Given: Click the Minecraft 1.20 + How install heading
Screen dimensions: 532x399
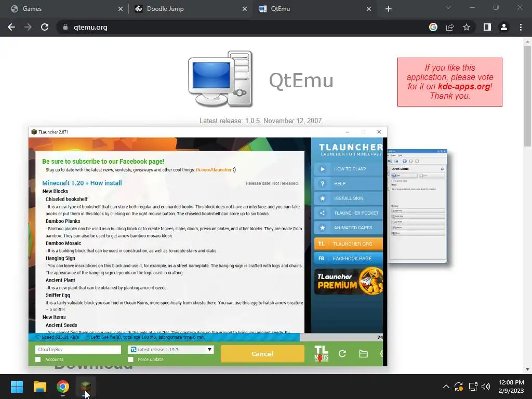Looking at the screenshot, I should click(82, 183).
